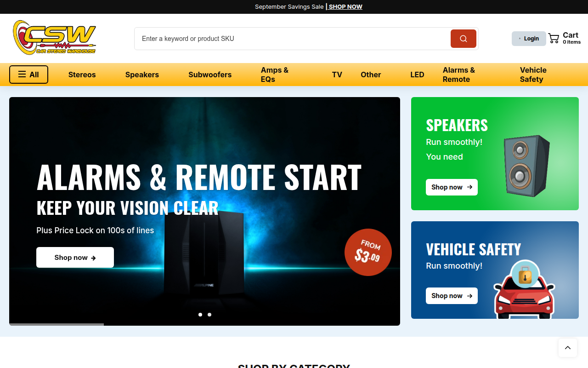Click the "September Savings Sale" announcement text
This screenshot has width=588, height=368.
(x=289, y=7)
